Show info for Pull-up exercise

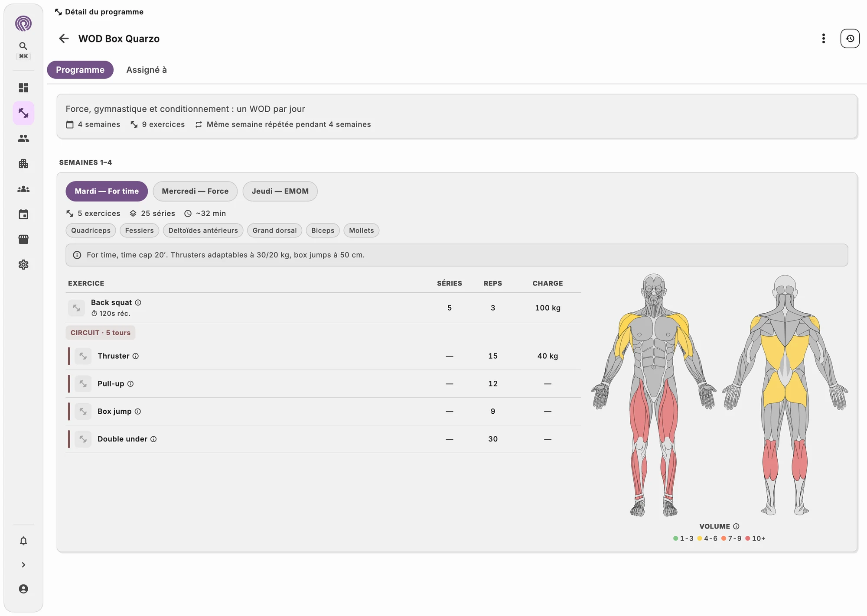(x=130, y=384)
